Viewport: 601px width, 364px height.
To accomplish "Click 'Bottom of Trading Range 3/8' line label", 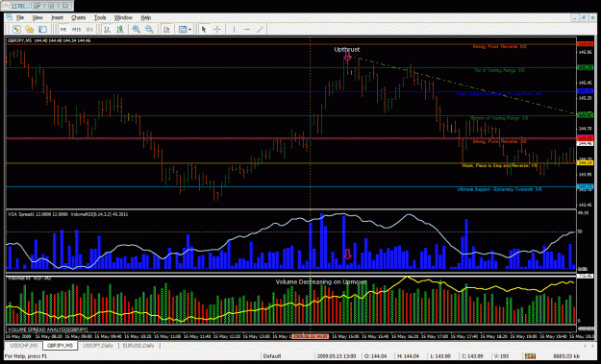I will click(x=499, y=118).
